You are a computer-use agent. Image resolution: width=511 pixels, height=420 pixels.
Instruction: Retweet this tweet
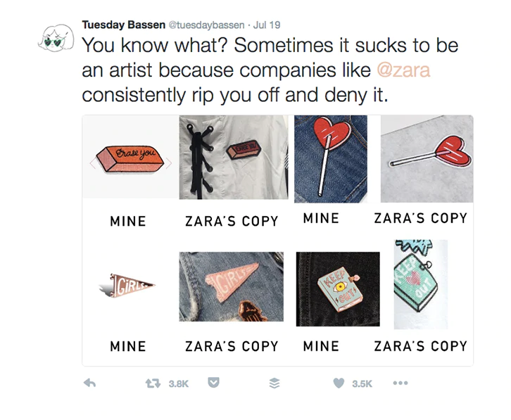(x=150, y=383)
